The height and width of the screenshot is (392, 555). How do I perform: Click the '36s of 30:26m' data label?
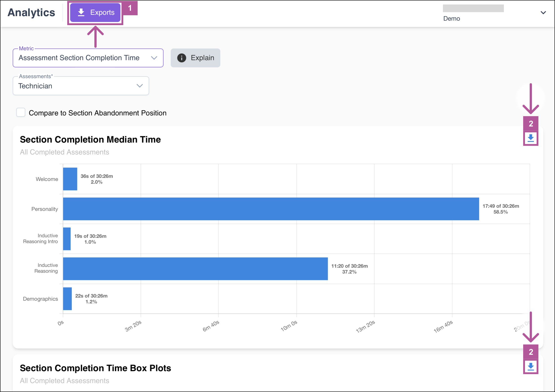click(x=97, y=176)
